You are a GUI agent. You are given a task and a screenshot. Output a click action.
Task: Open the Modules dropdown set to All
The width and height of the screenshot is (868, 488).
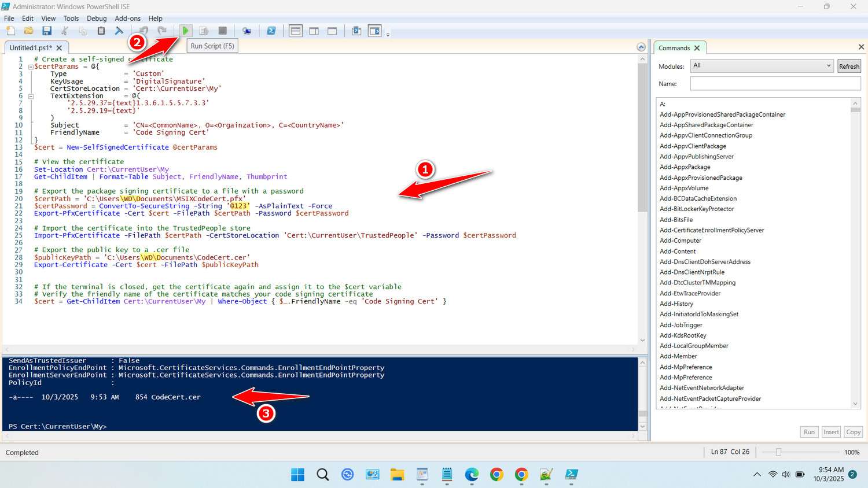point(760,65)
